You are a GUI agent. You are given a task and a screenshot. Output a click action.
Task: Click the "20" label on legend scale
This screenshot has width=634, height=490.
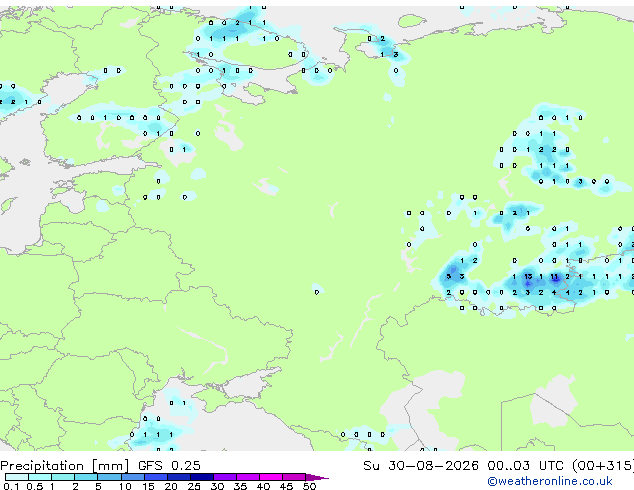click(171, 486)
